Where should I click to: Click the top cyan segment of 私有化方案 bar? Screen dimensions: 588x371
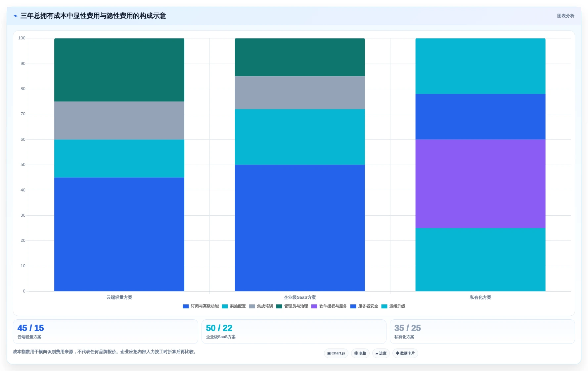(480, 66)
